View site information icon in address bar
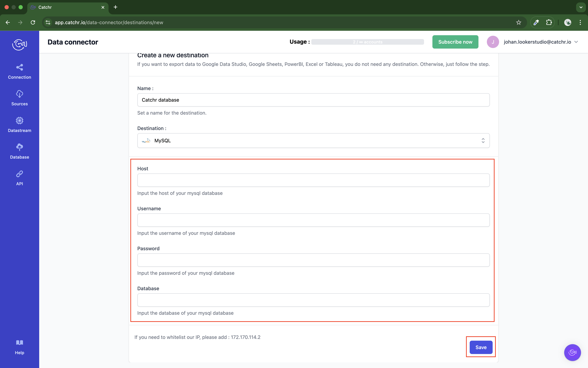Viewport: 588px width, 368px height. [48, 22]
